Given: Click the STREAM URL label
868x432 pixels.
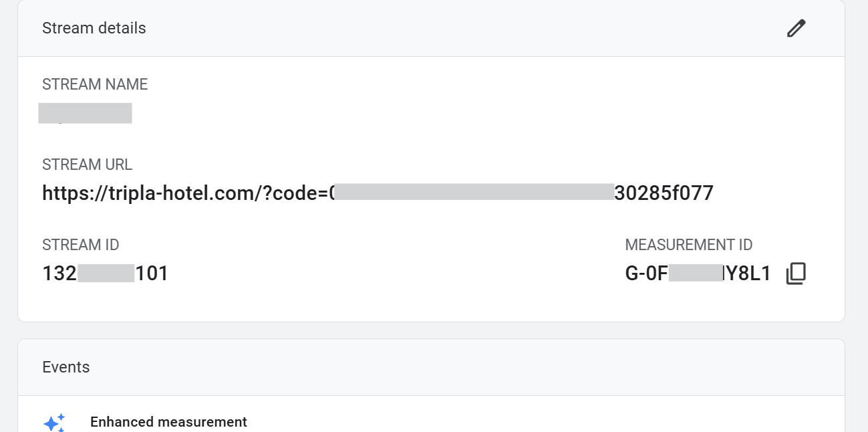Looking at the screenshot, I should pos(87,165).
